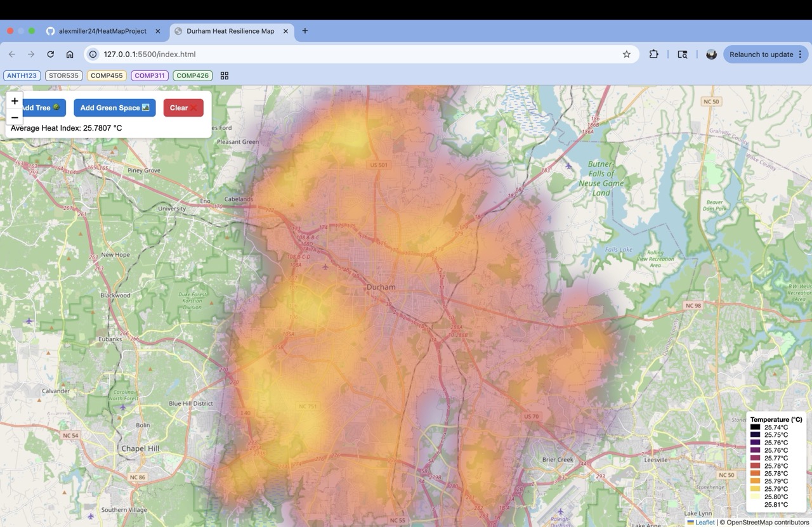
Task: Click the Piney Grove map label
Action: [x=144, y=171]
